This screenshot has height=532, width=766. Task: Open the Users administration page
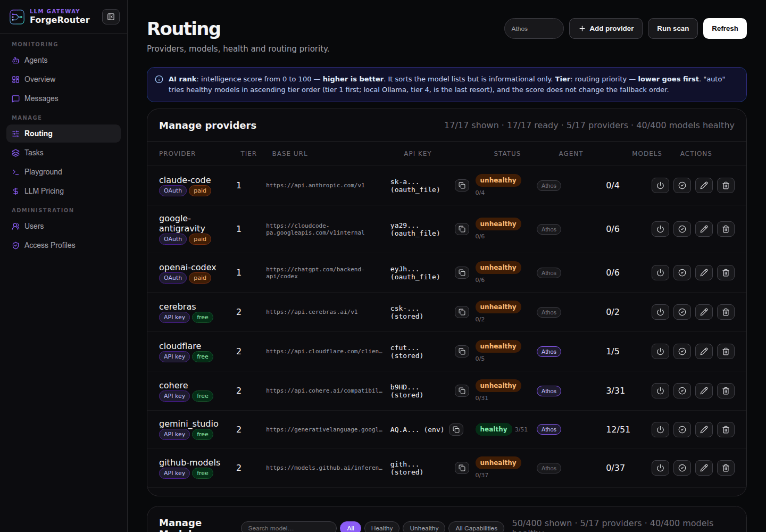63,226
